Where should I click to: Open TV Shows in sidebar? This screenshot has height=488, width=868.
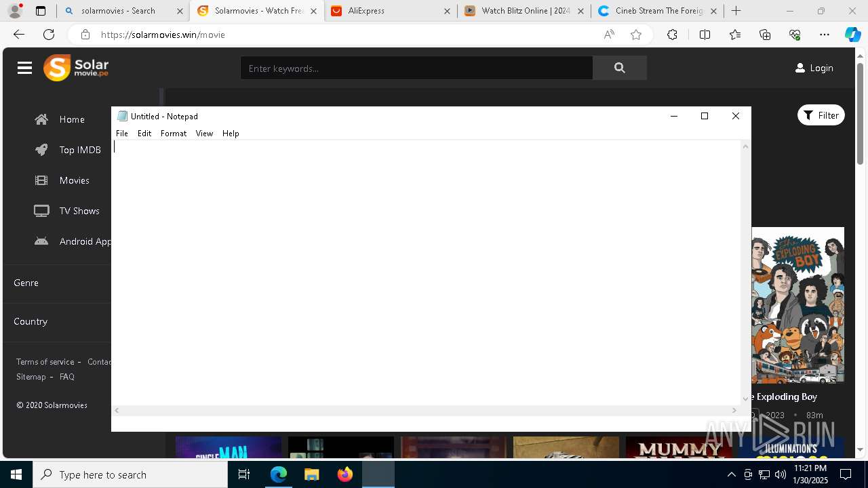[x=66, y=211]
